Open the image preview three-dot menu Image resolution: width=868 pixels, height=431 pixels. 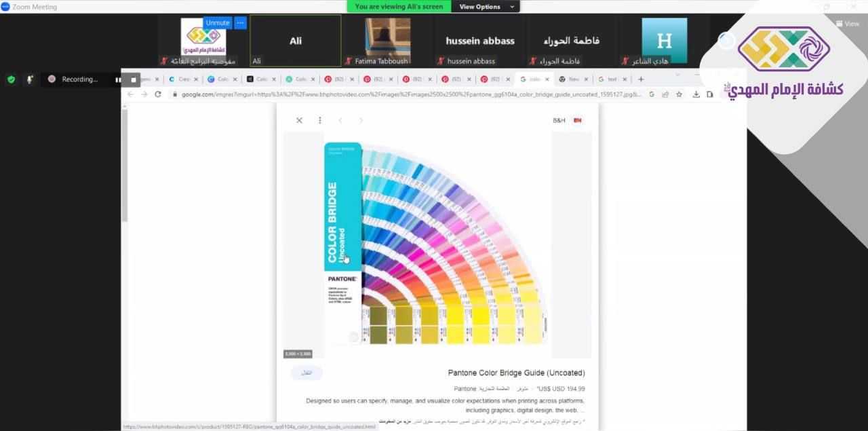click(319, 120)
